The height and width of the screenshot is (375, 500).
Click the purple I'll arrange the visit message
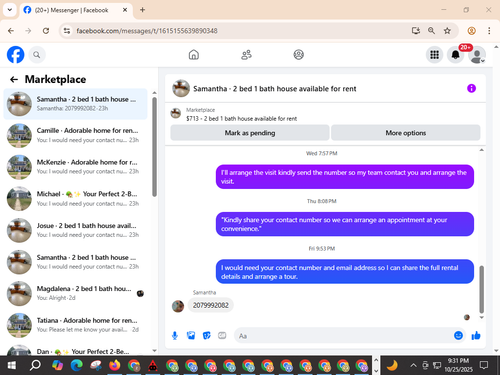345,177
